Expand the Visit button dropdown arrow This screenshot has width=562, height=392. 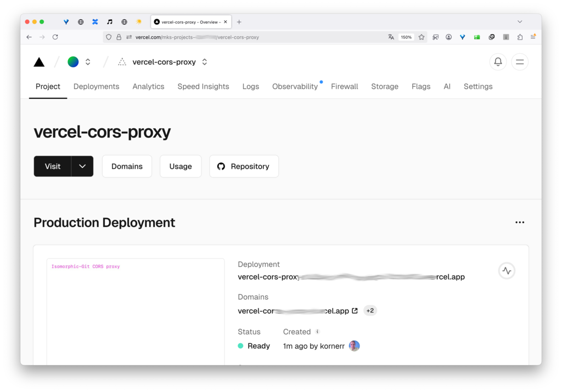[x=82, y=166]
